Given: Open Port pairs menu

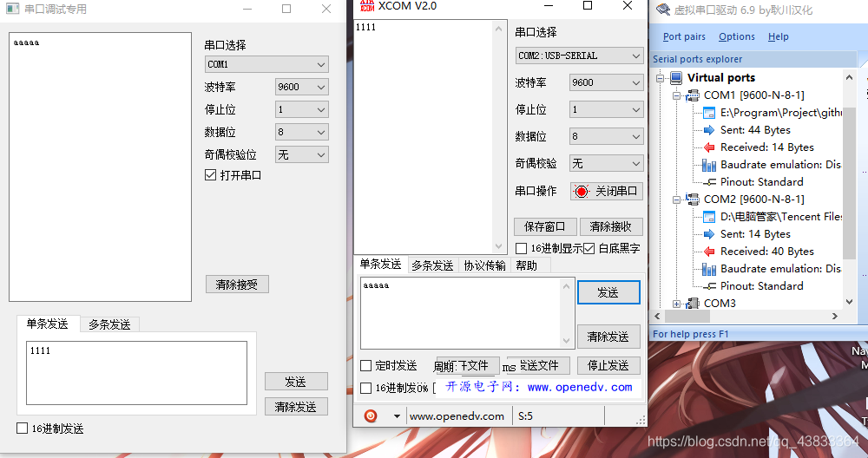Looking at the screenshot, I should (684, 36).
